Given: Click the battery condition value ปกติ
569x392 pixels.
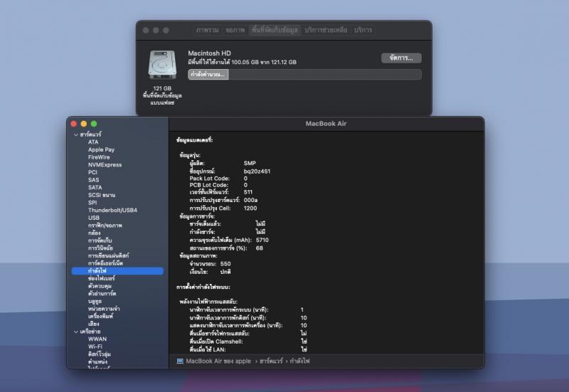Looking at the screenshot, I should (x=225, y=272).
